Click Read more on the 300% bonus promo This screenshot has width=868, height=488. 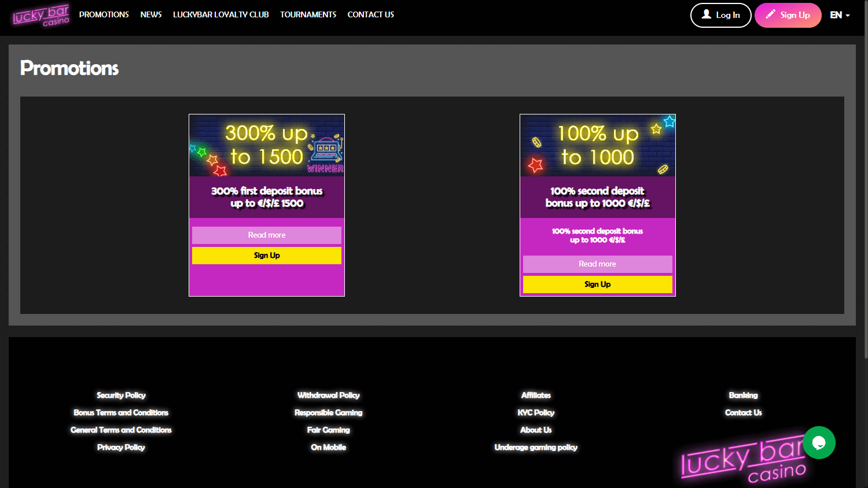pos(266,235)
